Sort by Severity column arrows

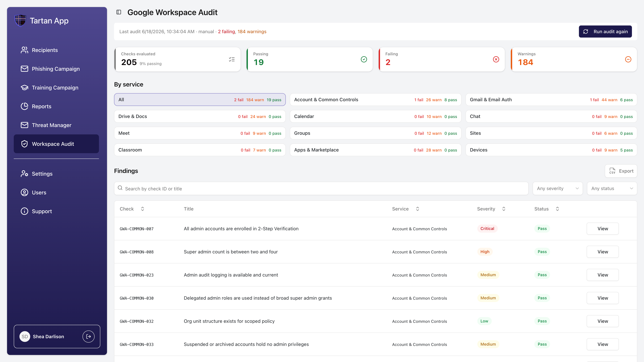coord(504,209)
